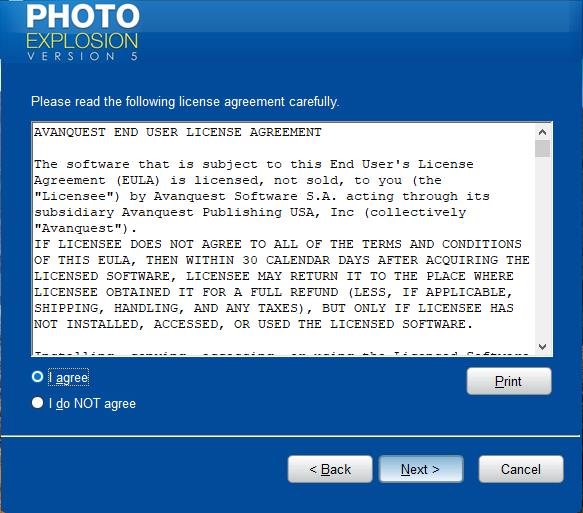This screenshot has width=583, height=513.
Task: Click the "AVANQUEST END USER LICENSE AGREEMENT" heading
Action: pos(178,132)
